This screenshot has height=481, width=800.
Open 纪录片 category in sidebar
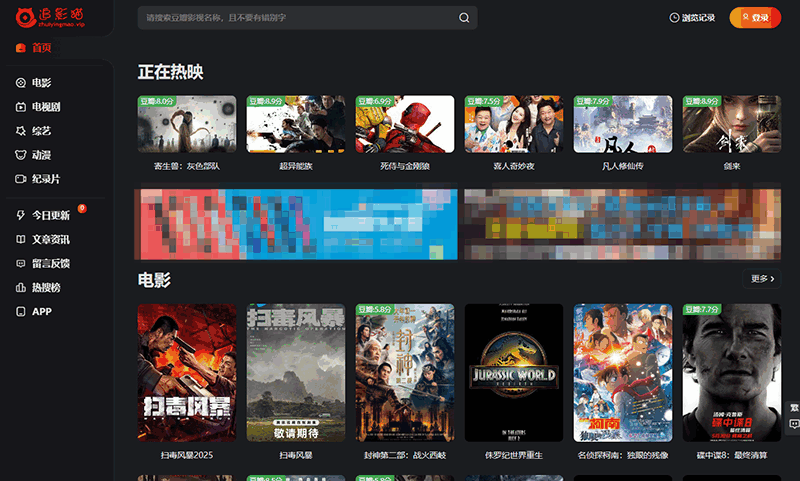[x=46, y=179]
